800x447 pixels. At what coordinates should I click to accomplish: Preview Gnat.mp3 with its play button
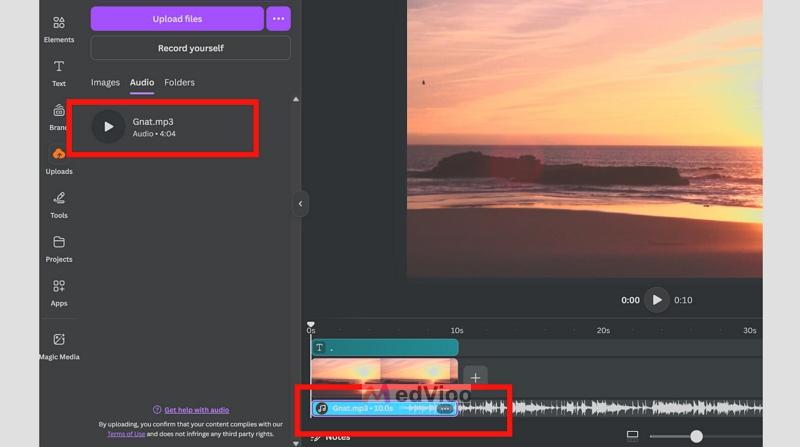pyautogui.click(x=108, y=127)
